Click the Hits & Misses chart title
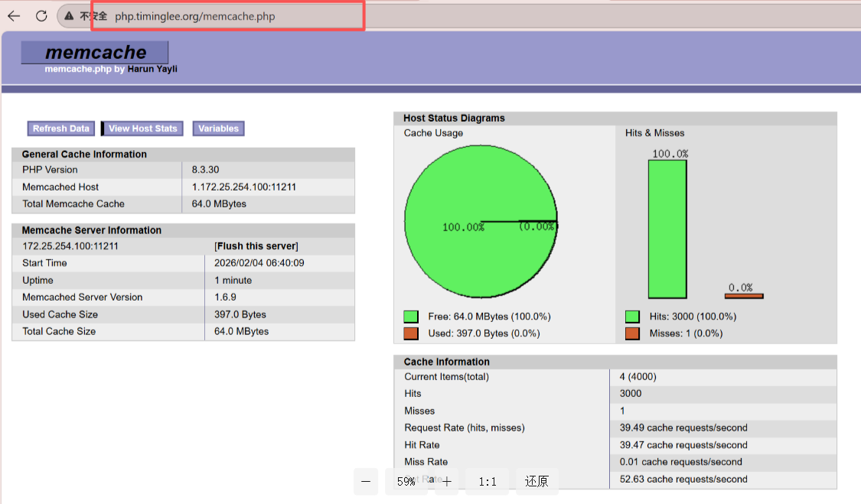The image size is (861, 504). pyautogui.click(x=654, y=133)
